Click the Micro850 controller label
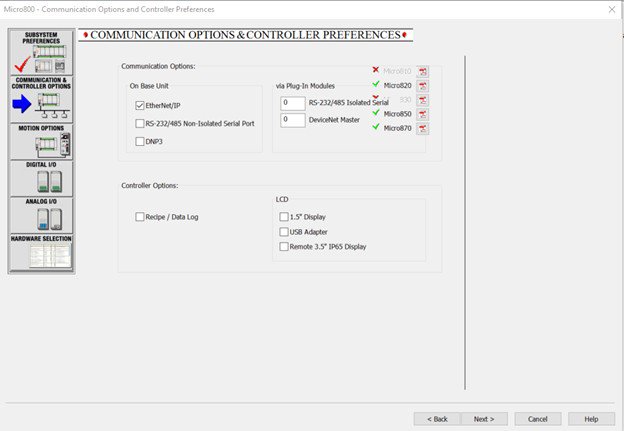The width and height of the screenshot is (624, 431). coord(397,114)
